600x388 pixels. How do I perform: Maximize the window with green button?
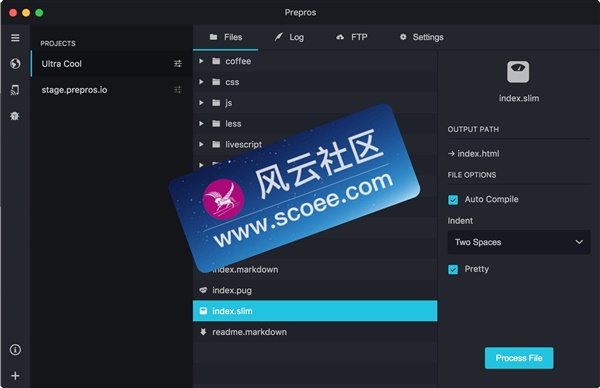click(x=39, y=13)
